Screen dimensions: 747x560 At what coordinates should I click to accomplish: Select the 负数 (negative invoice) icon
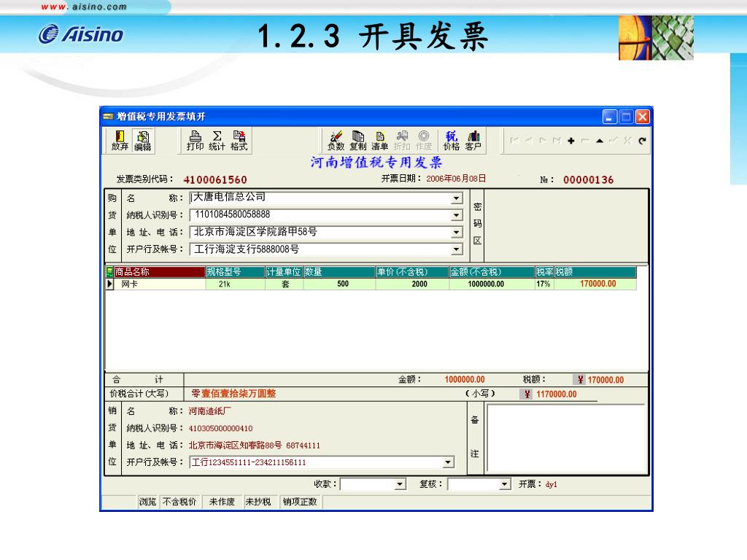click(336, 141)
